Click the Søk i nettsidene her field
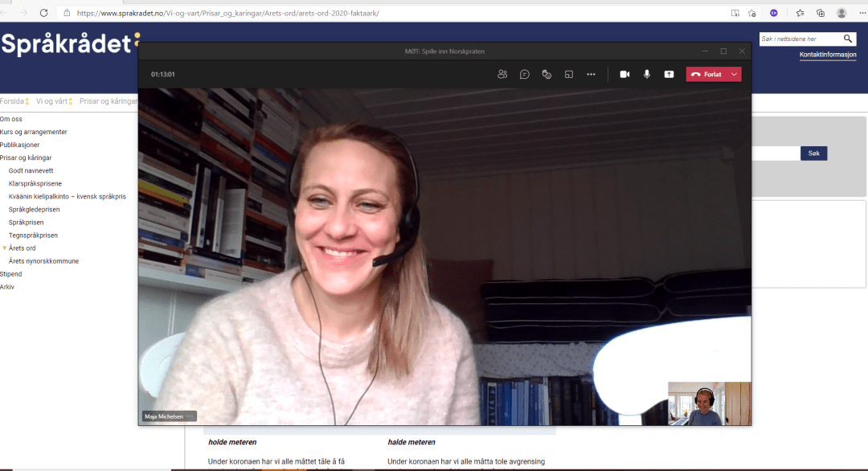The height and width of the screenshot is (471, 868). [800, 39]
